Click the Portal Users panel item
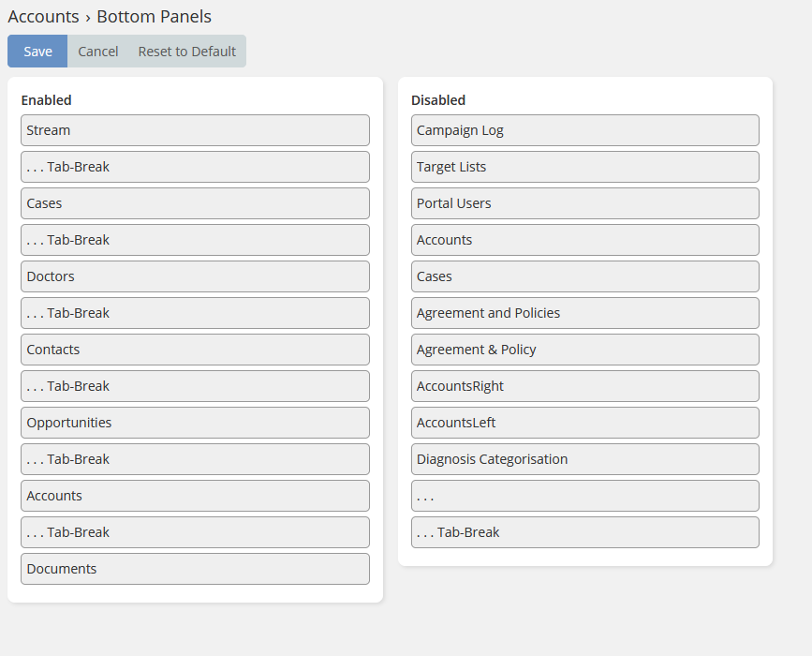 [584, 203]
